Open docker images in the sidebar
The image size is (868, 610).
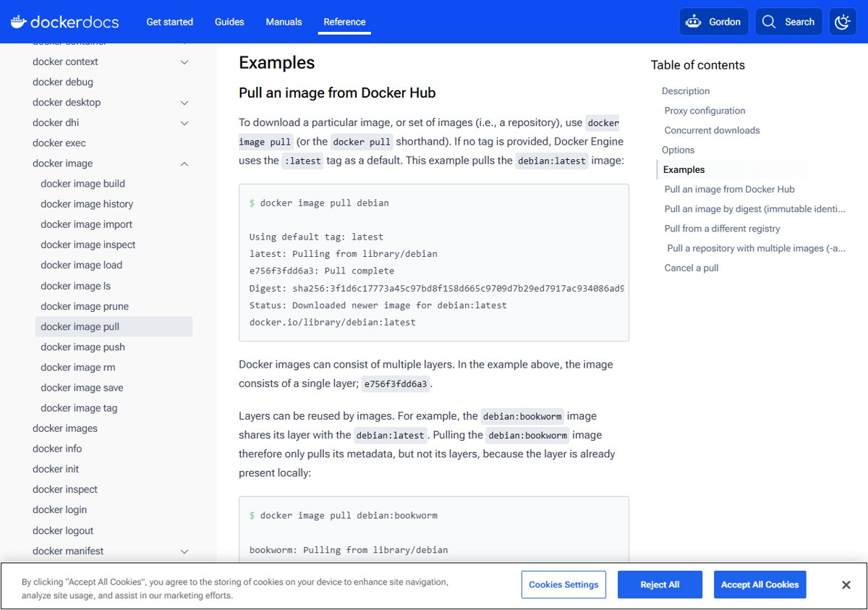pyautogui.click(x=65, y=428)
